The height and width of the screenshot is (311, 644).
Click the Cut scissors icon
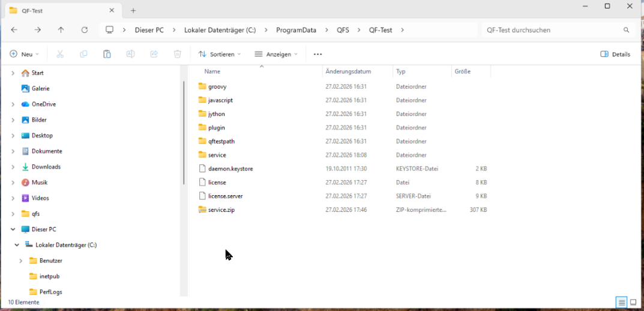click(60, 54)
